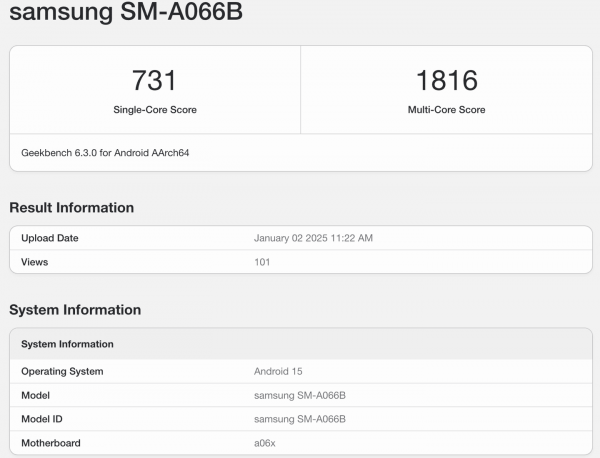The image size is (600, 458).
Task: Click the Model row label
Action: tap(36, 395)
